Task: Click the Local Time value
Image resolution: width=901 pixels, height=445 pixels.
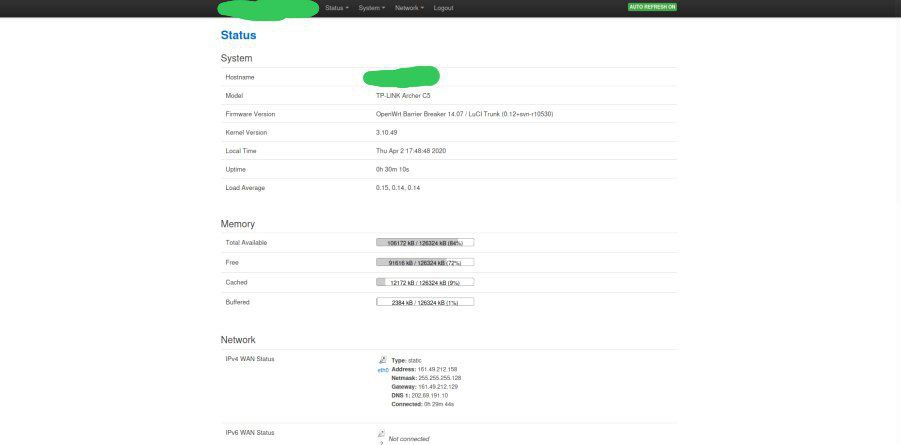Action: [410, 151]
